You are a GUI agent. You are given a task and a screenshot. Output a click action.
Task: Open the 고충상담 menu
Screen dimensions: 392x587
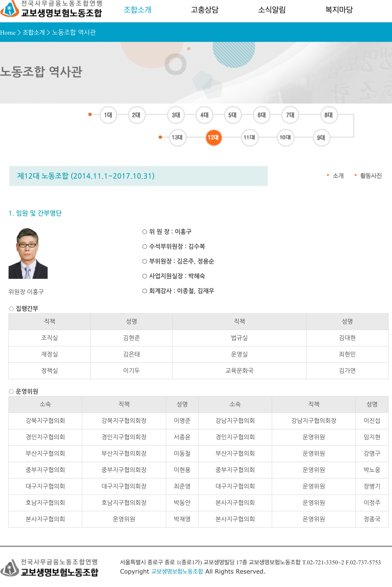click(x=205, y=10)
